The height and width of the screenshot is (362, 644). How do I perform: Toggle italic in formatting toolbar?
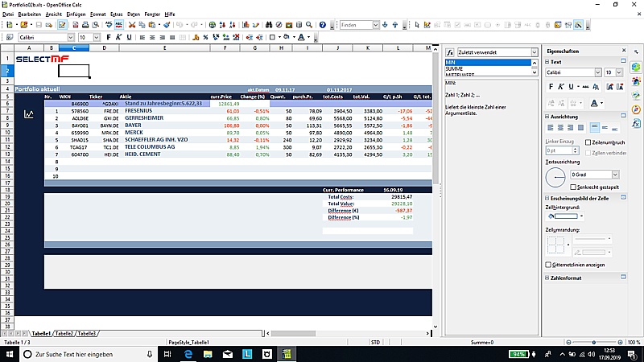(118, 37)
